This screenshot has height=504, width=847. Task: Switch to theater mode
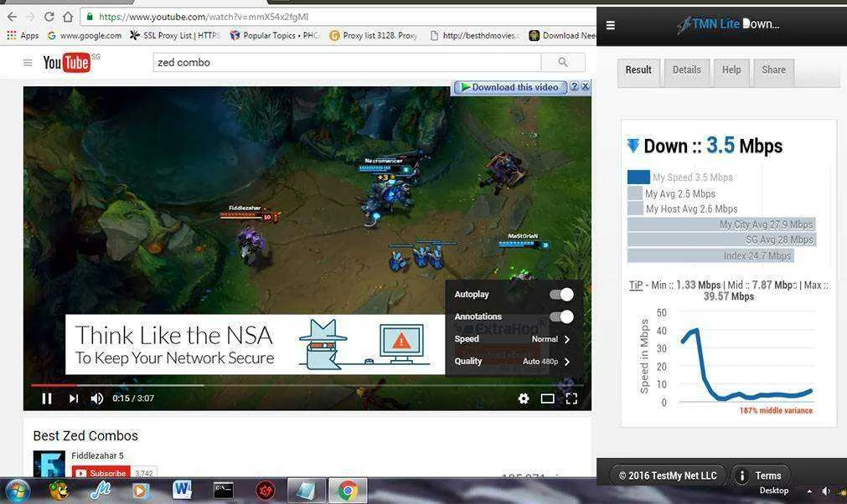tap(548, 399)
